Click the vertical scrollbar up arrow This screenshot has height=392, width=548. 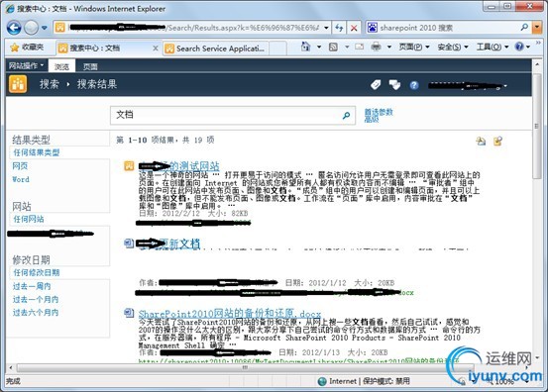(537, 65)
